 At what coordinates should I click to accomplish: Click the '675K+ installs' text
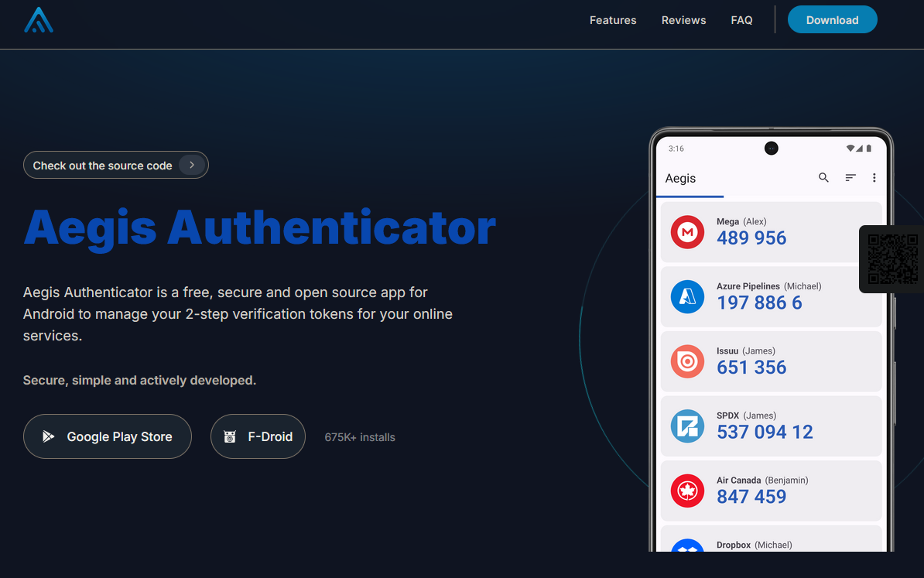click(360, 437)
